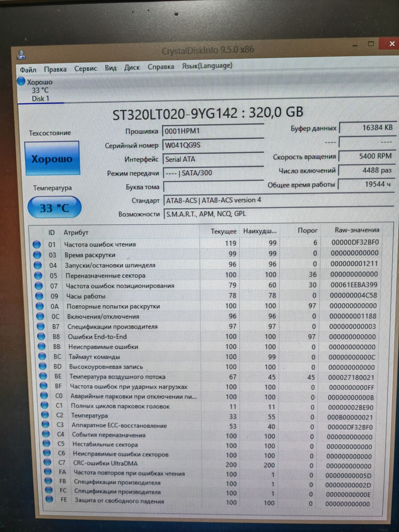Click the 33 °C temperature button
Viewport: 399px width, 532px height.
click(x=54, y=208)
